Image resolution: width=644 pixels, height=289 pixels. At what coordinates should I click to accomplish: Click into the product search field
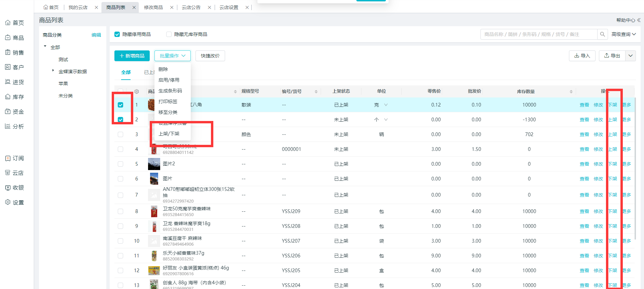(x=539, y=34)
